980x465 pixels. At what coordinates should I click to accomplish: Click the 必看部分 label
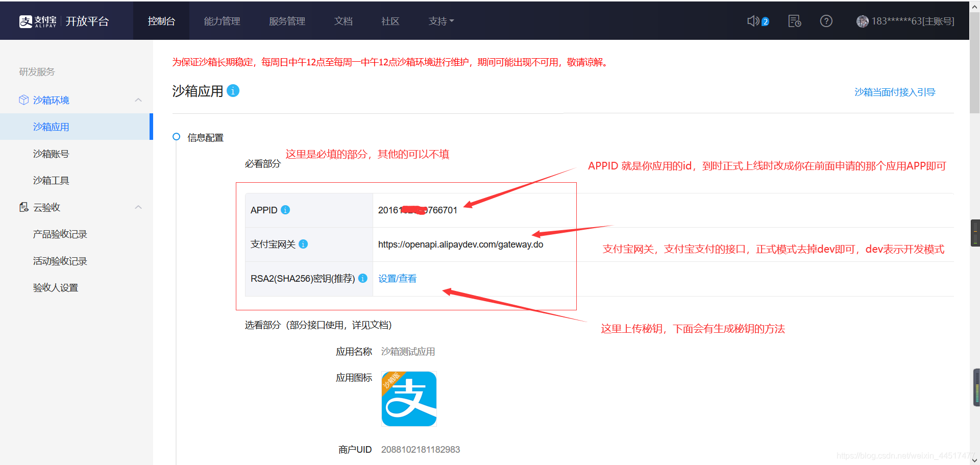pyautogui.click(x=262, y=163)
